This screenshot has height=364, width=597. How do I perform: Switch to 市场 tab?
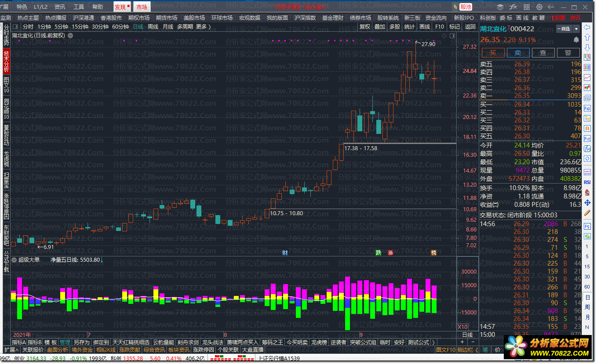pos(142,7)
